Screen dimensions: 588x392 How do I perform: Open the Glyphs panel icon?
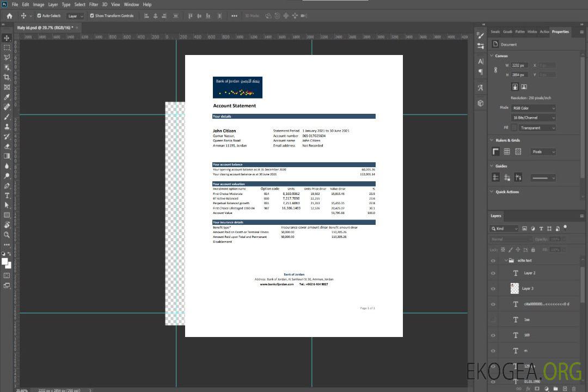(x=480, y=88)
